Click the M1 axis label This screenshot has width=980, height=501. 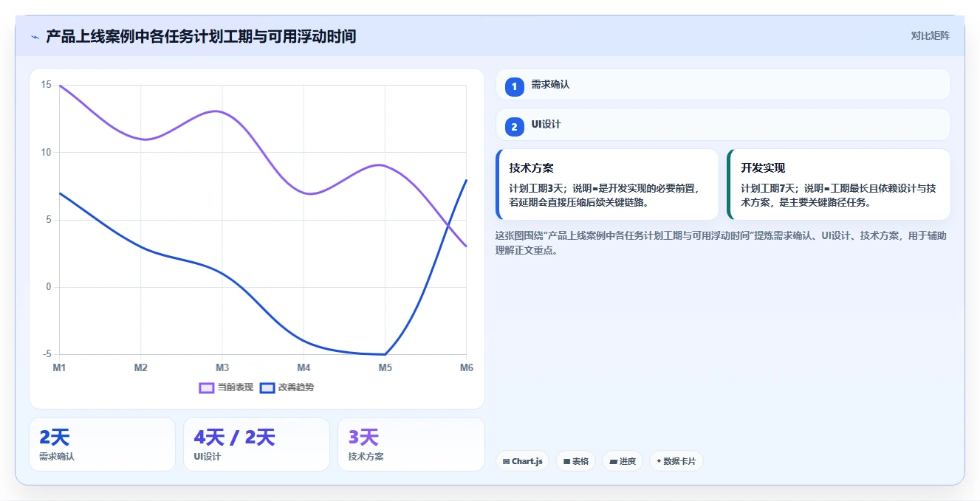(59, 367)
